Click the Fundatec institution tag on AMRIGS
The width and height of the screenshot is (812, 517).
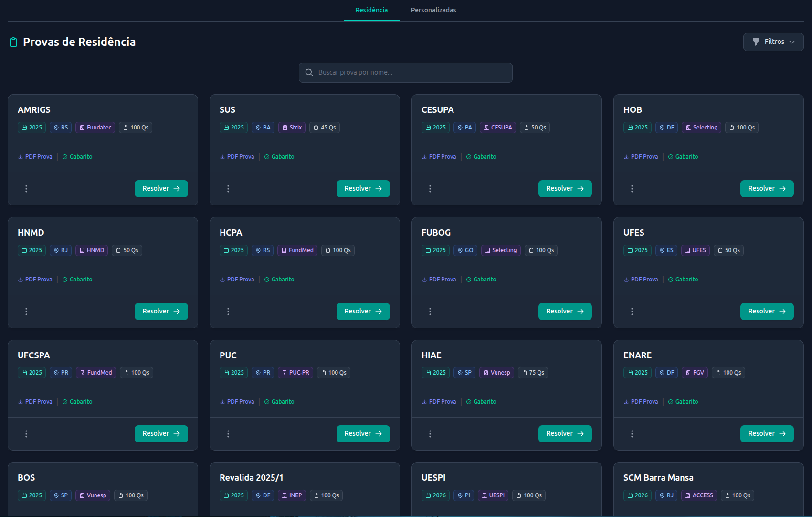click(95, 128)
